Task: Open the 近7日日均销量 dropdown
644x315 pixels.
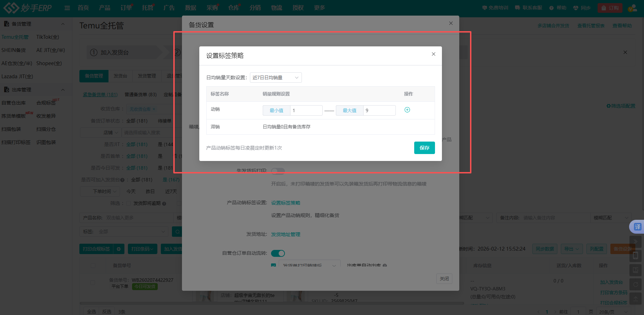Action: (276, 77)
